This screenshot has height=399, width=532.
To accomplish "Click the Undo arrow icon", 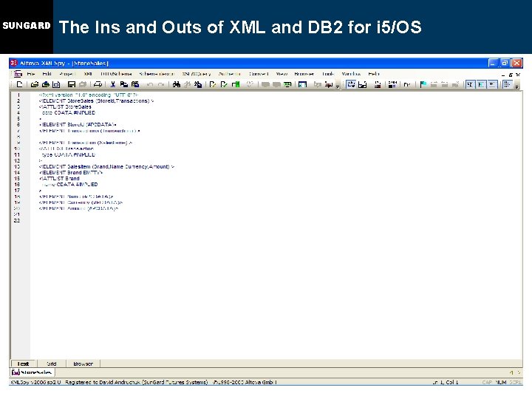I will (150, 84).
